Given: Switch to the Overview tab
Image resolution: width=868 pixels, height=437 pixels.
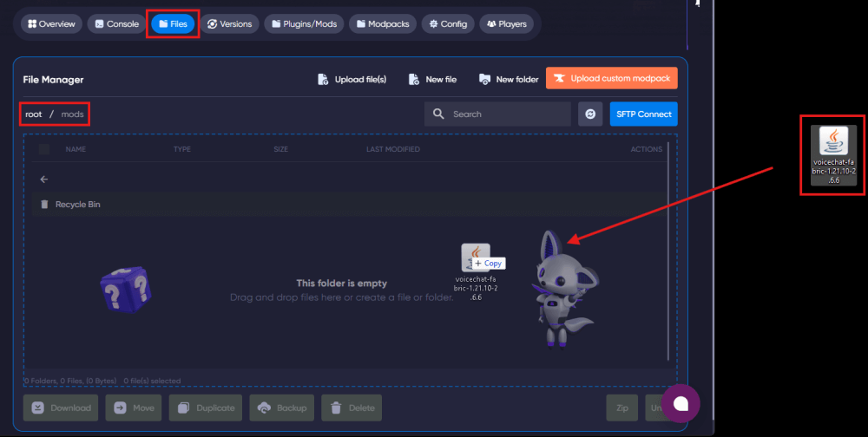Looking at the screenshot, I should (51, 24).
